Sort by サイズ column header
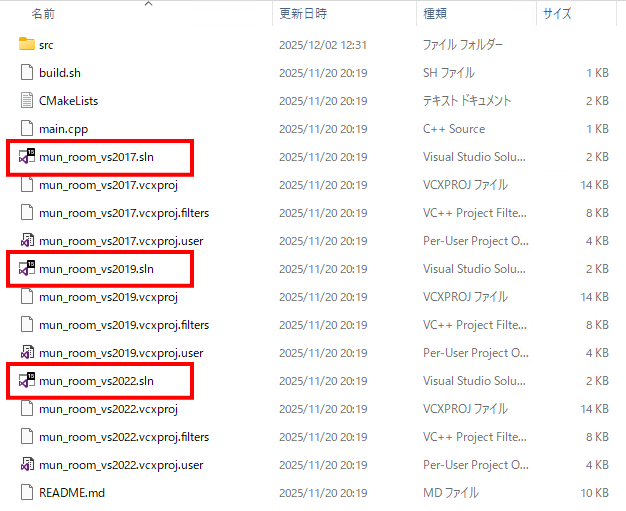 click(556, 14)
